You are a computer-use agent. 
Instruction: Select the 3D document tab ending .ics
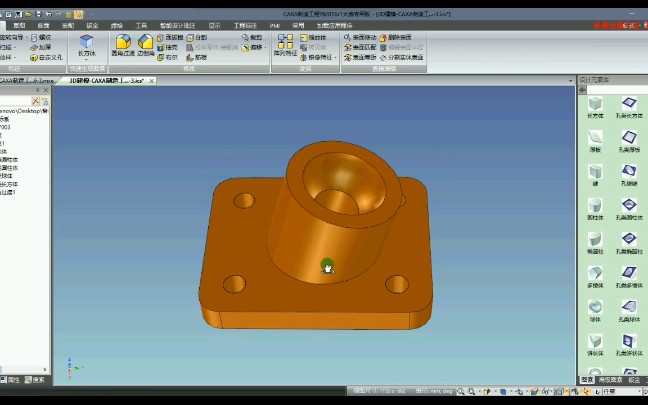point(107,81)
